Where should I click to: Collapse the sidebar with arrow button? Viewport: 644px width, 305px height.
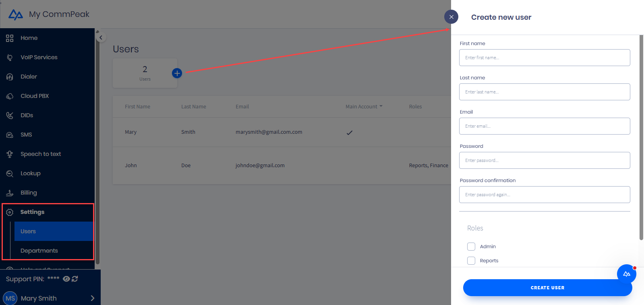pyautogui.click(x=101, y=37)
